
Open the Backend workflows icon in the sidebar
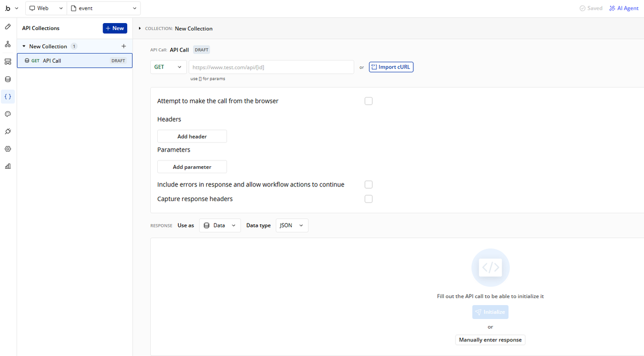tap(8, 62)
